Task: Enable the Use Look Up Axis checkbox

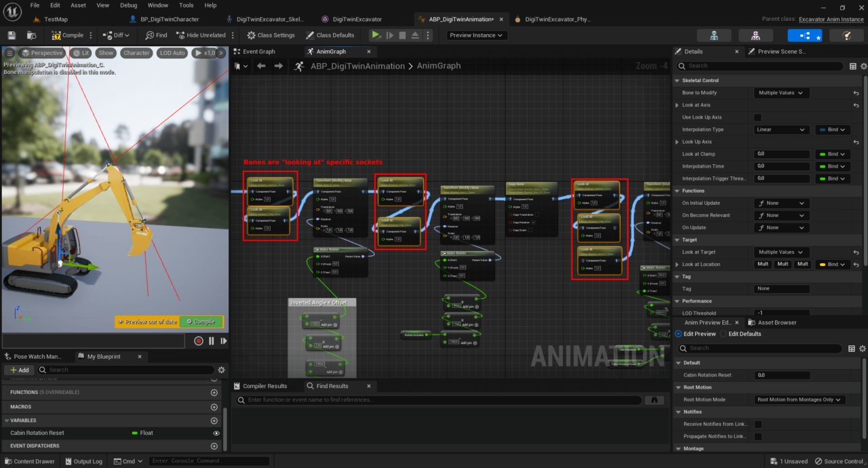Action: 757,117
